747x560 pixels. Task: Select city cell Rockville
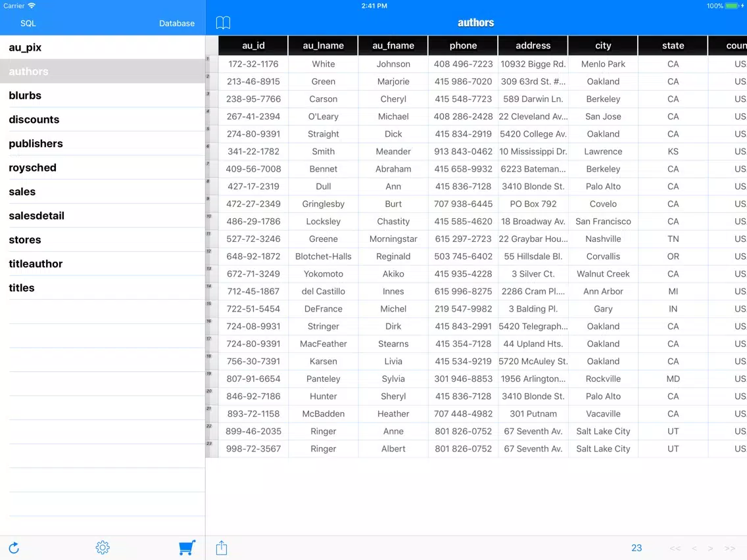[x=603, y=379]
